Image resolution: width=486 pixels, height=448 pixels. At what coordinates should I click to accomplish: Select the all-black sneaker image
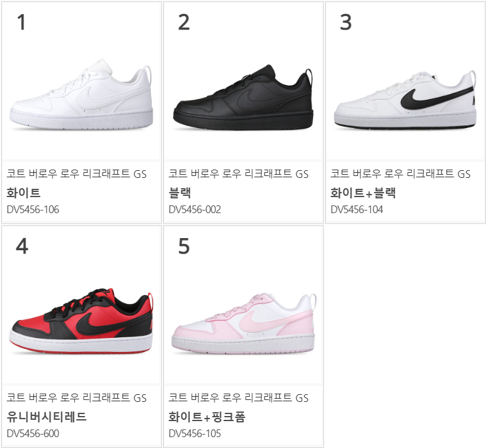pos(243,97)
